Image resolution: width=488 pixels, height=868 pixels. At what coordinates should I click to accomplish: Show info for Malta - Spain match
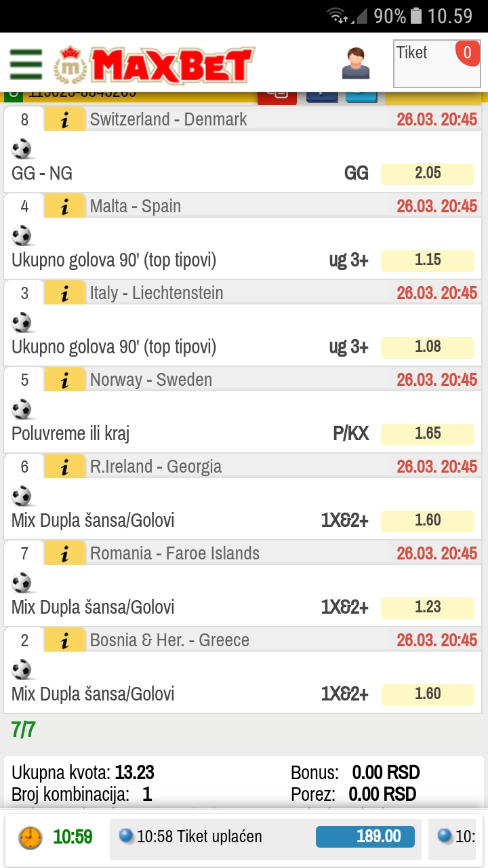[65, 206]
